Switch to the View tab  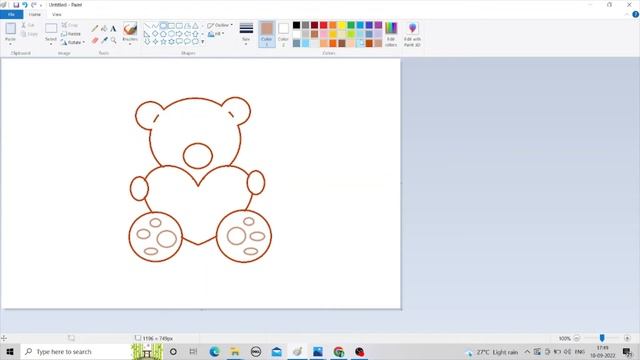pyautogui.click(x=56, y=14)
